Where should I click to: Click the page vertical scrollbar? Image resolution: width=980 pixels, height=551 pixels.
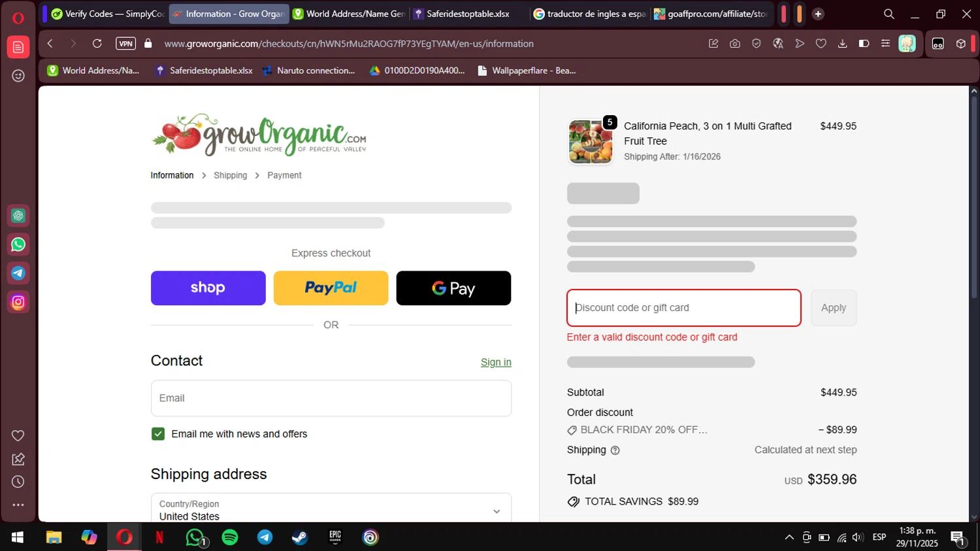click(x=973, y=197)
